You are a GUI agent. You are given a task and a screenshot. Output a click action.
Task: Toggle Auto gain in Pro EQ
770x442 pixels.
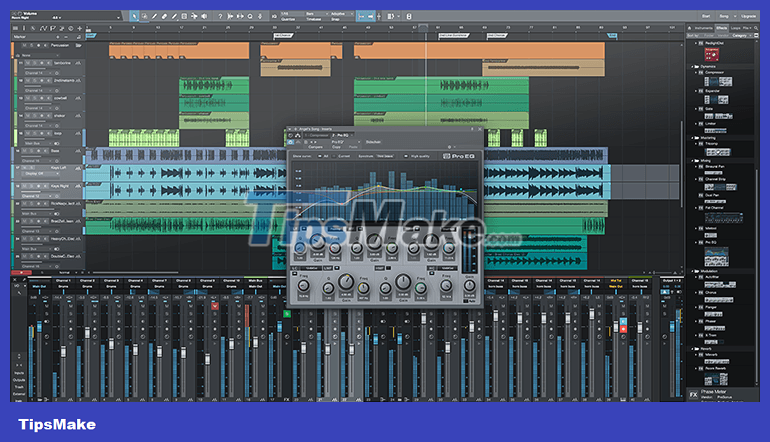(x=466, y=301)
